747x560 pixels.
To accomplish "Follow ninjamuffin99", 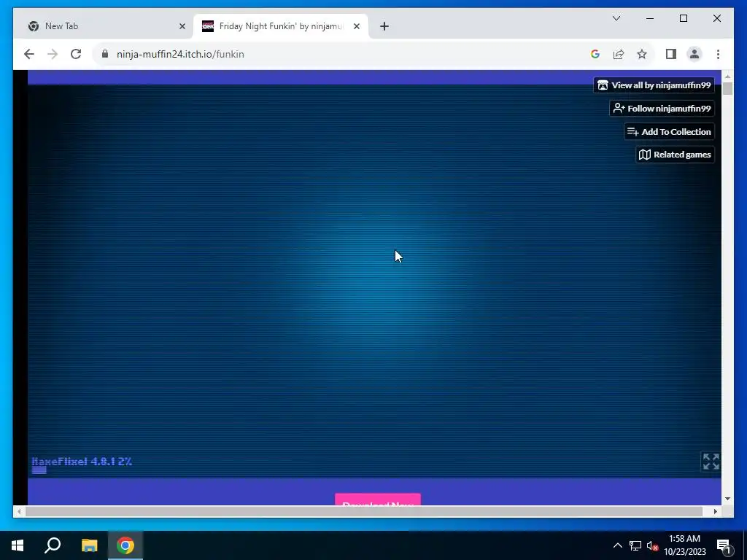I will click(x=662, y=109).
